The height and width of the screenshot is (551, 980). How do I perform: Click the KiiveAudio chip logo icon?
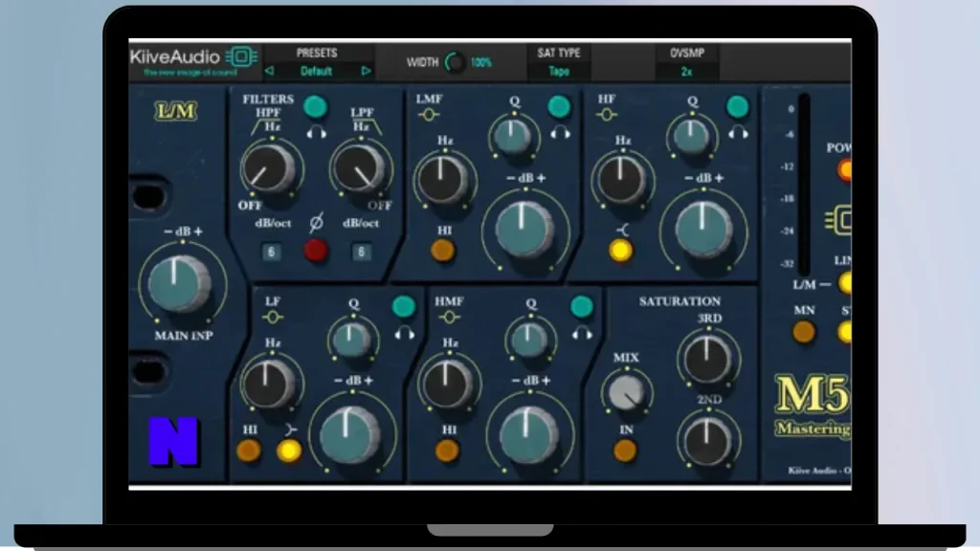click(241, 56)
